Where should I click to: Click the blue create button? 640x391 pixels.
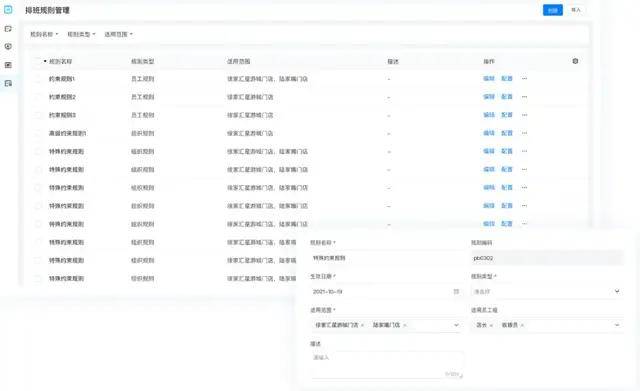point(553,10)
